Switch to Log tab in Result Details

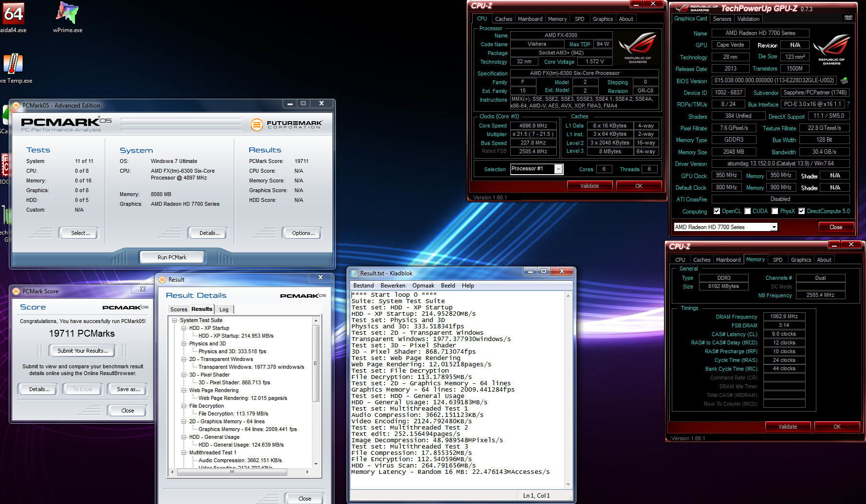tap(223, 309)
